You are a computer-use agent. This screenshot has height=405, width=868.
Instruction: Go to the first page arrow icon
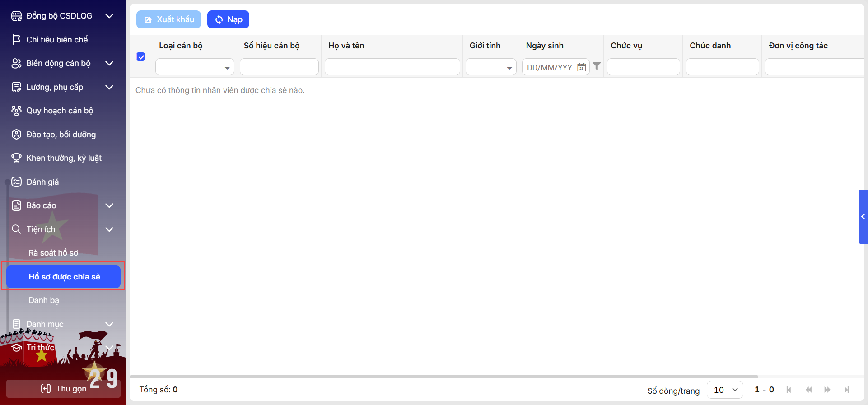click(789, 390)
